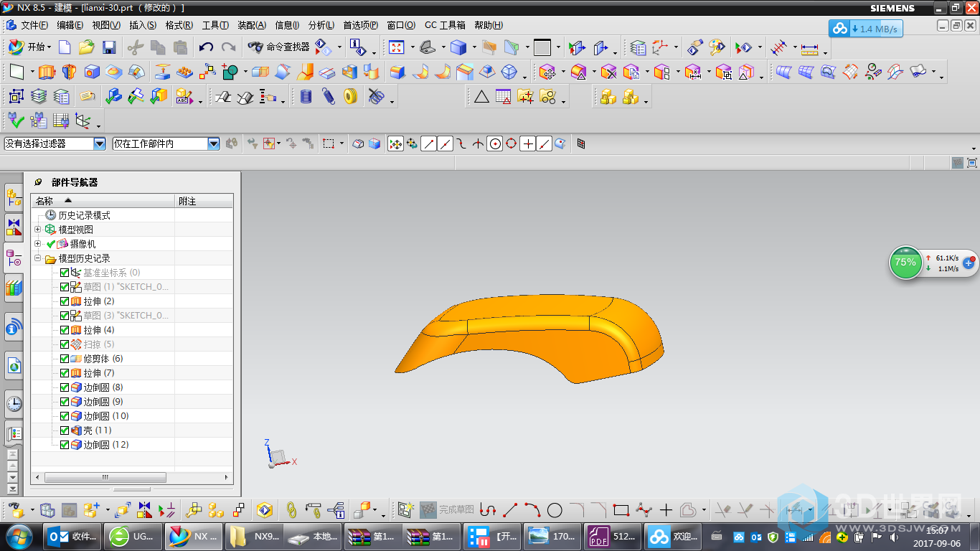
Task: Click the New file icon
Action: 65,47
